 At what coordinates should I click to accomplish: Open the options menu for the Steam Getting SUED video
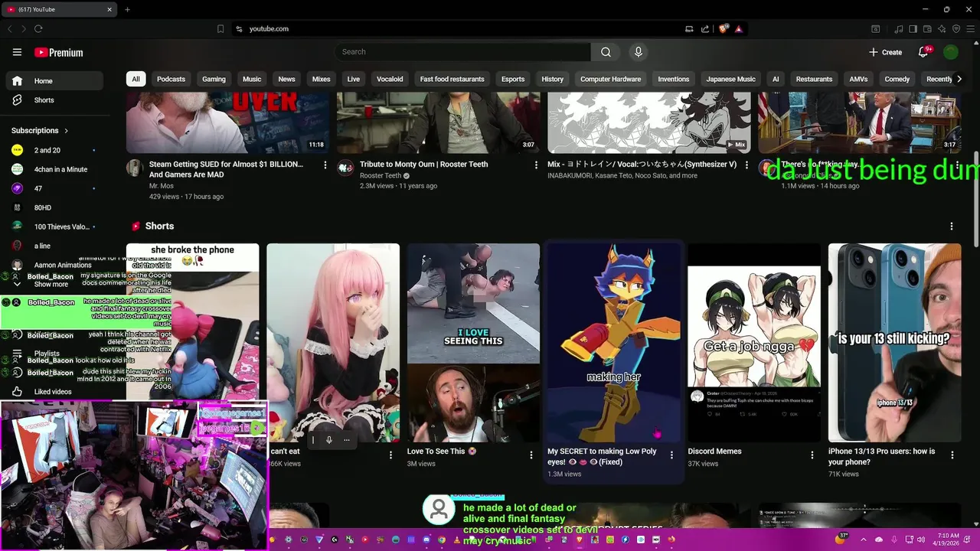(x=325, y=165)
